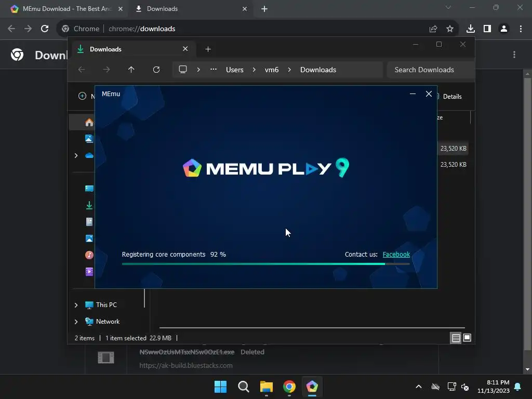Open Chrome downloads tray icon
Image resolution: width=532 pixels, height=399 pixels.
click(x=471, y=29)
